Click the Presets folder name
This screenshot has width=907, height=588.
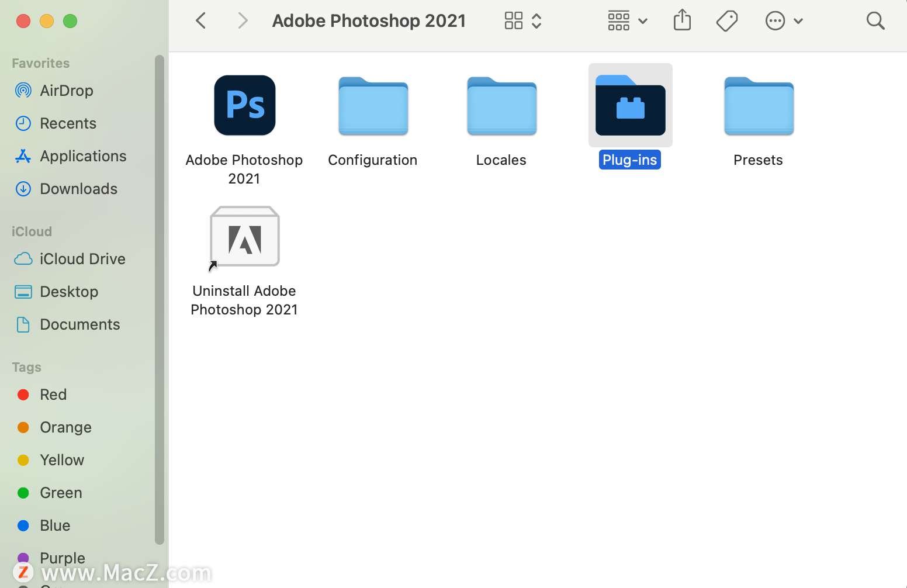pos(758,160)
